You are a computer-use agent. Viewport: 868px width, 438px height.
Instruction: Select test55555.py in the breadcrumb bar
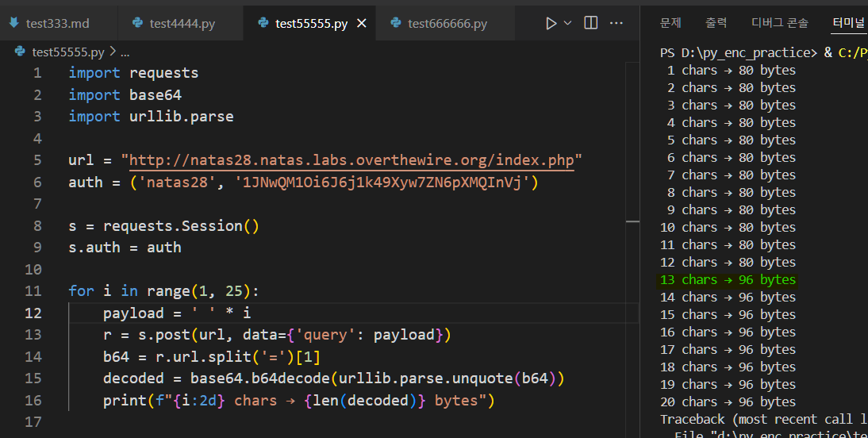click(67, 52)
